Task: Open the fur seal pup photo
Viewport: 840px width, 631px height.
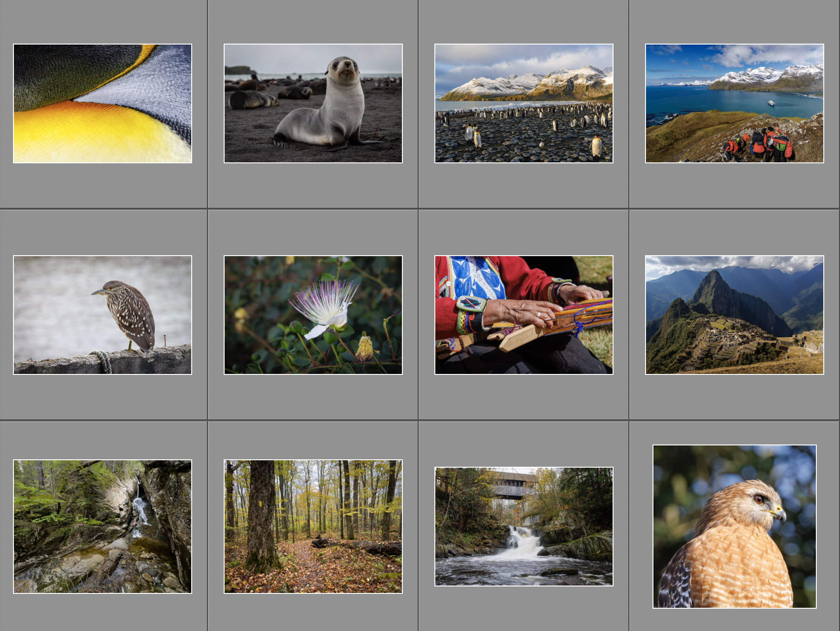Action: [x=313, y=103]
